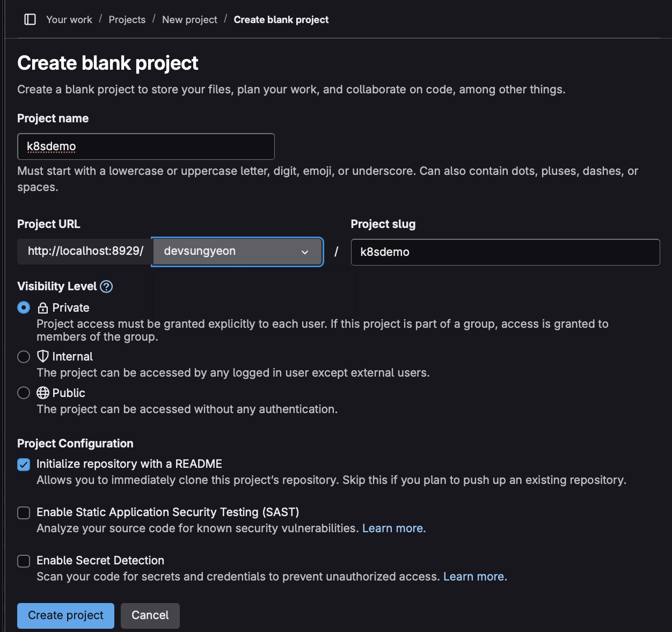Image resolution: width=672 pixels, height=632 pixels.
Task: Enable Secret Detection checkbox
Action: [24, 561]
